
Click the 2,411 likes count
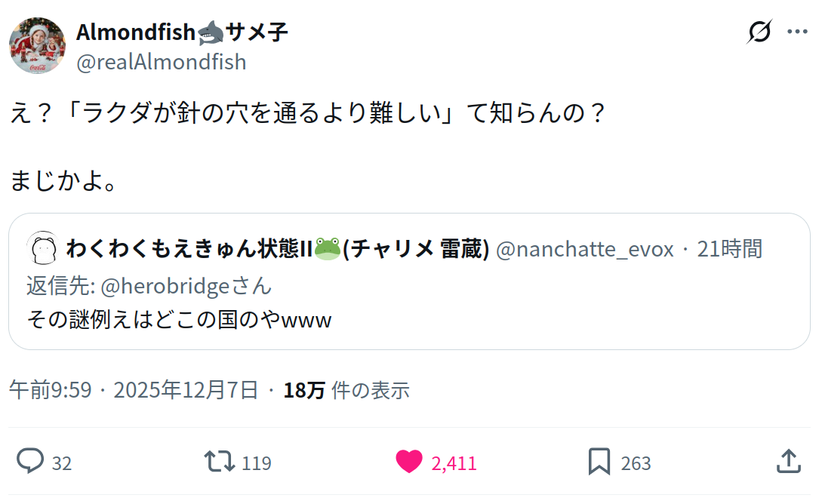pyautogui.click(x=454, y=463)
